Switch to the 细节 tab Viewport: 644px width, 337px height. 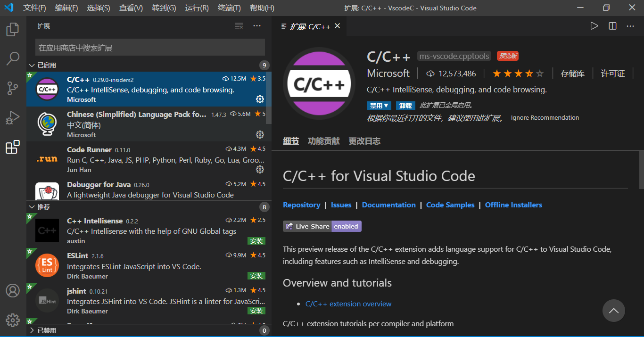291,141
